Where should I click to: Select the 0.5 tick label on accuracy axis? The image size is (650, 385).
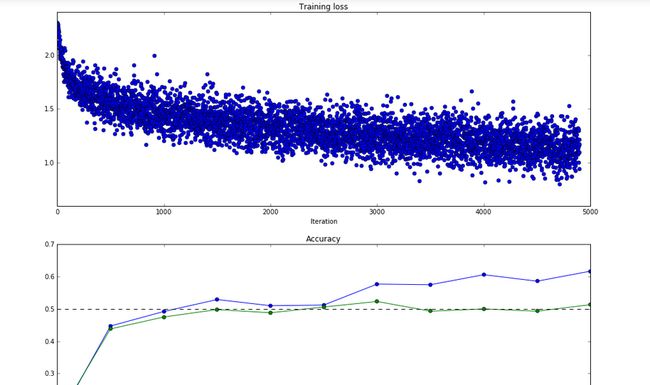(x=49, y=309)
